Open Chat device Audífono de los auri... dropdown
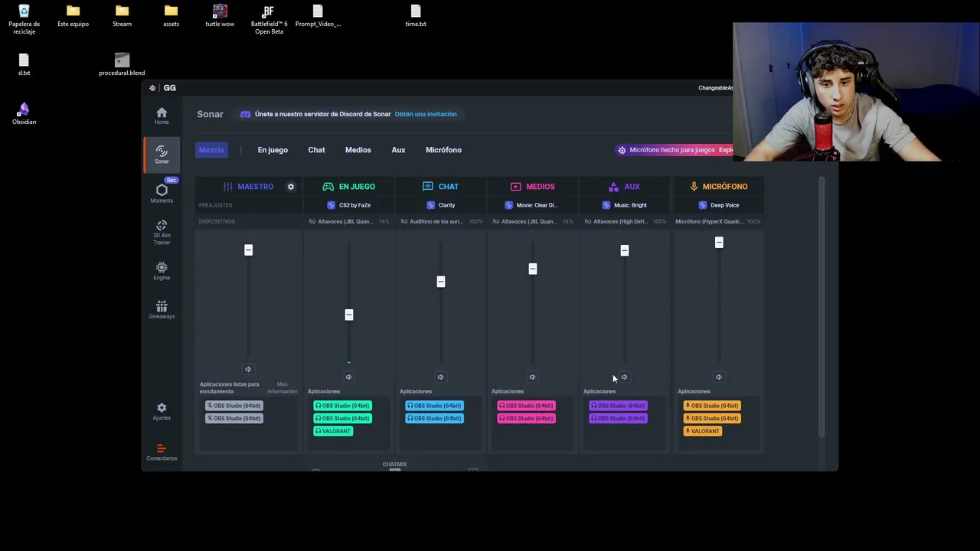Screen dimensions: 980x551 pos(440,221)
